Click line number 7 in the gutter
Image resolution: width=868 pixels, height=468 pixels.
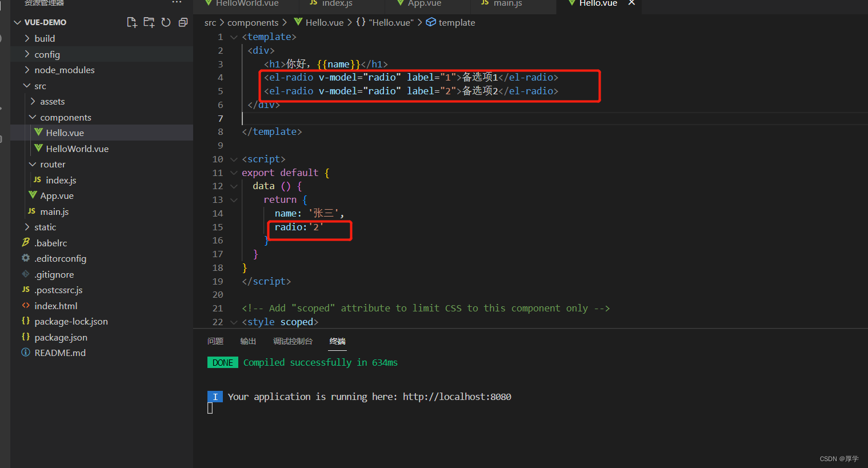click(221, 118)
